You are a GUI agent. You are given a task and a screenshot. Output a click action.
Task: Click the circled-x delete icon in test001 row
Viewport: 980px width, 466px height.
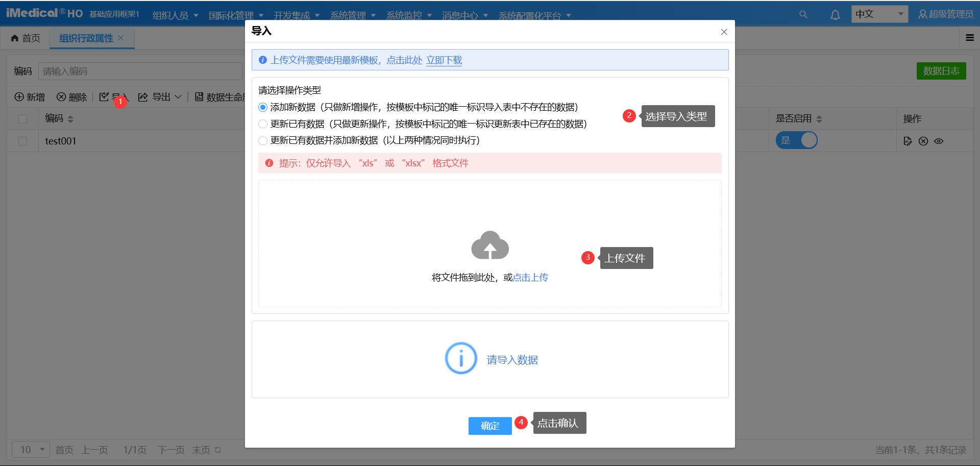(x=923, y=141)
